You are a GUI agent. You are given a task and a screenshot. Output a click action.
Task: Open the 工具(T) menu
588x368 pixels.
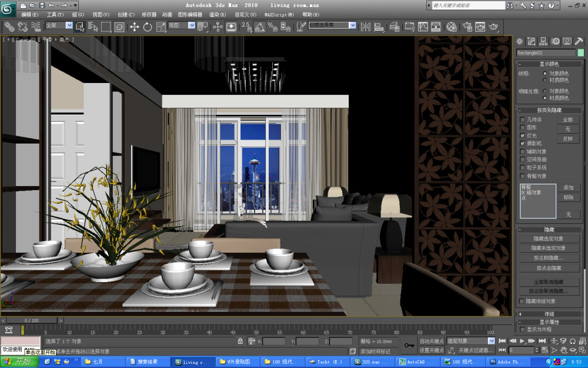click(x=55, y=15)
